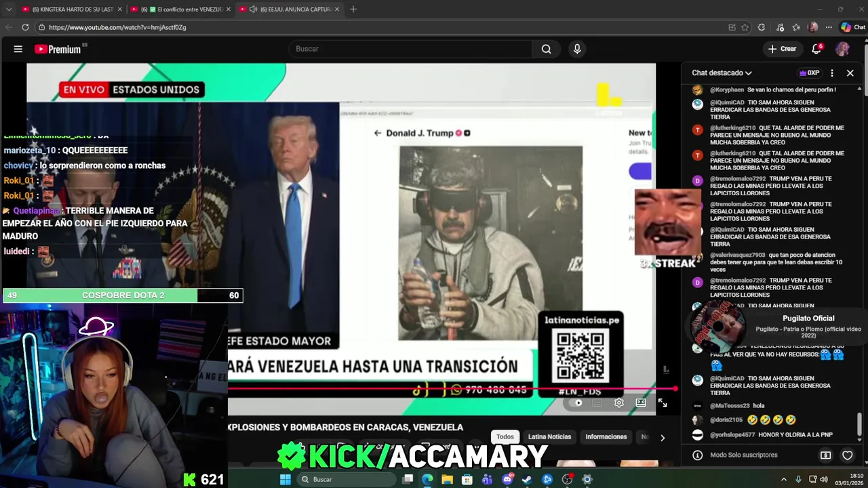Open video player settings gear

(x=619, y=403)
